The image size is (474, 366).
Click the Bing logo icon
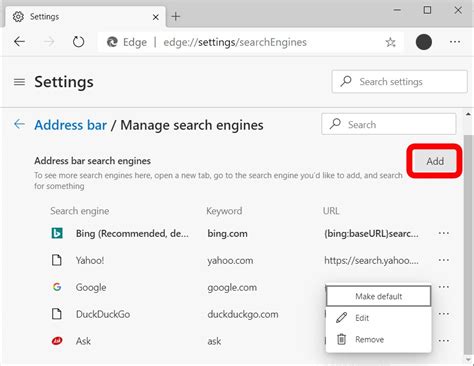(x=57, y=233)
